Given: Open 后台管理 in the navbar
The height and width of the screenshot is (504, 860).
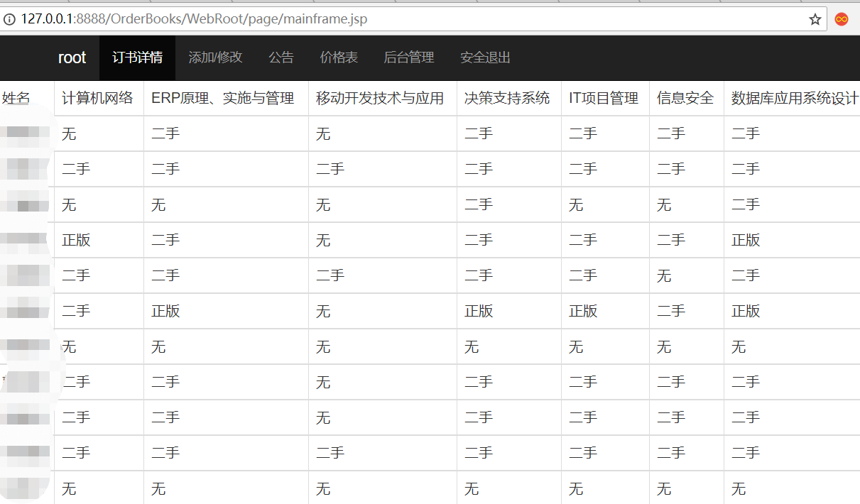Looking at the screenshot, I should tap(408, 58).
